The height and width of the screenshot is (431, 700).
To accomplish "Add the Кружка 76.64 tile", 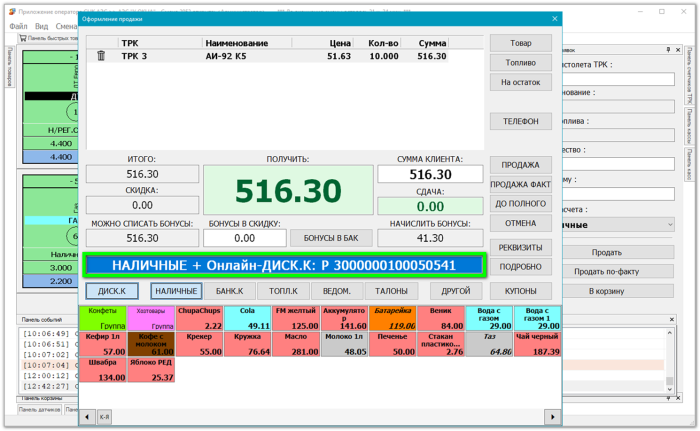I will [x=247, y=344].
